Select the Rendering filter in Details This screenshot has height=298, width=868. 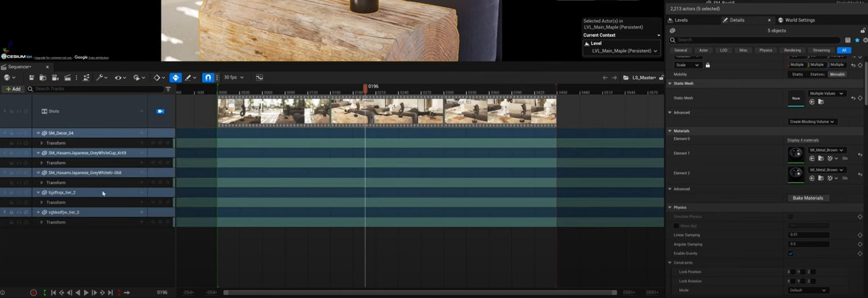click(792, 51)
